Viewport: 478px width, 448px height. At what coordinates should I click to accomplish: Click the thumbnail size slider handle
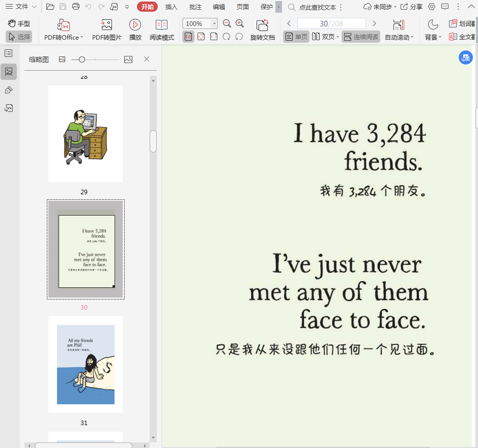(82, 59)
